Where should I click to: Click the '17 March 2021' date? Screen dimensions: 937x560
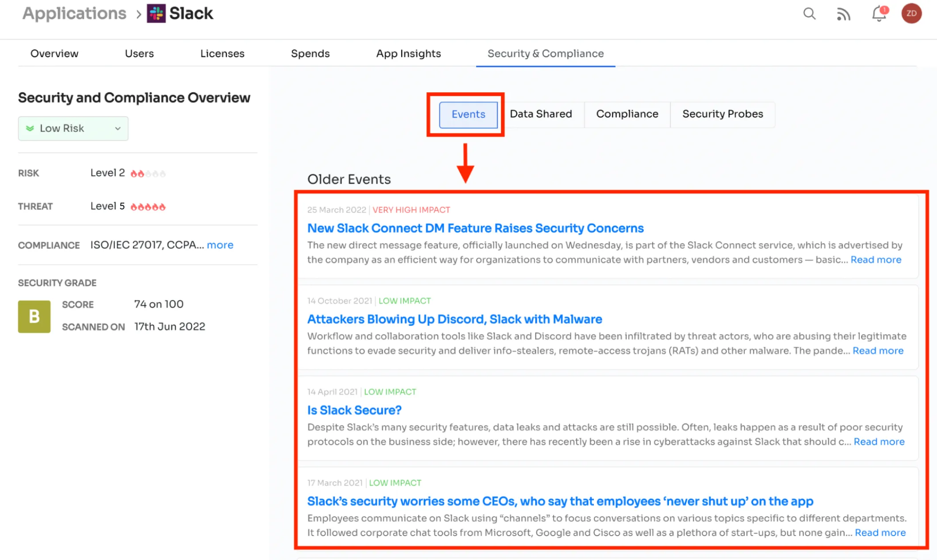[335, 483]
